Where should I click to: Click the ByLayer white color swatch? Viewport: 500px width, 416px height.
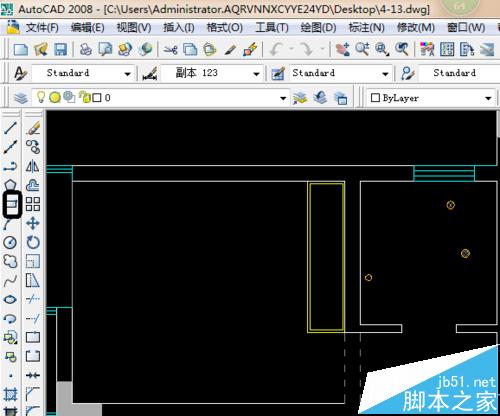375,98
